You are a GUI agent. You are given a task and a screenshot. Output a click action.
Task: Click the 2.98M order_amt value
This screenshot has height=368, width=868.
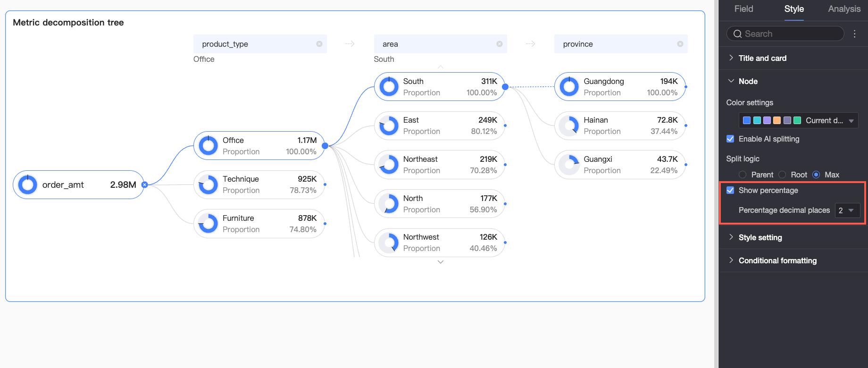pos(123,184)
